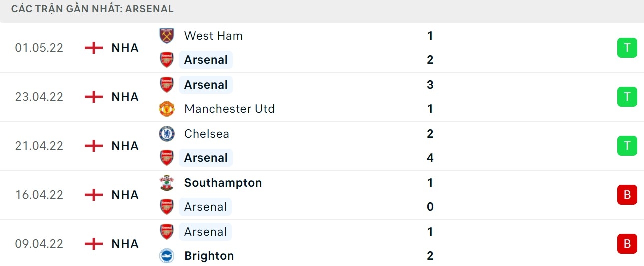
Task: Open the Chelsea team link
Action: click(x=208, y=134)
